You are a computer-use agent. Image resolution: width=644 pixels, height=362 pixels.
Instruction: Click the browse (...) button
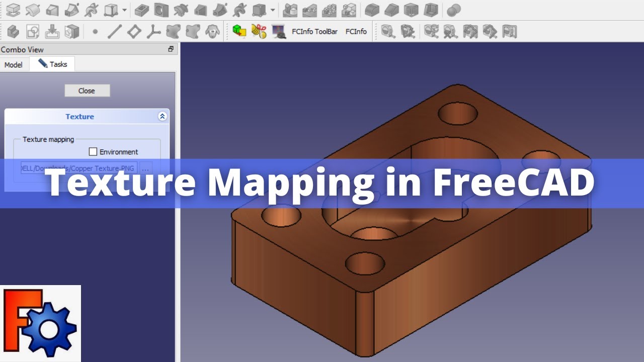tap(145, 168)
